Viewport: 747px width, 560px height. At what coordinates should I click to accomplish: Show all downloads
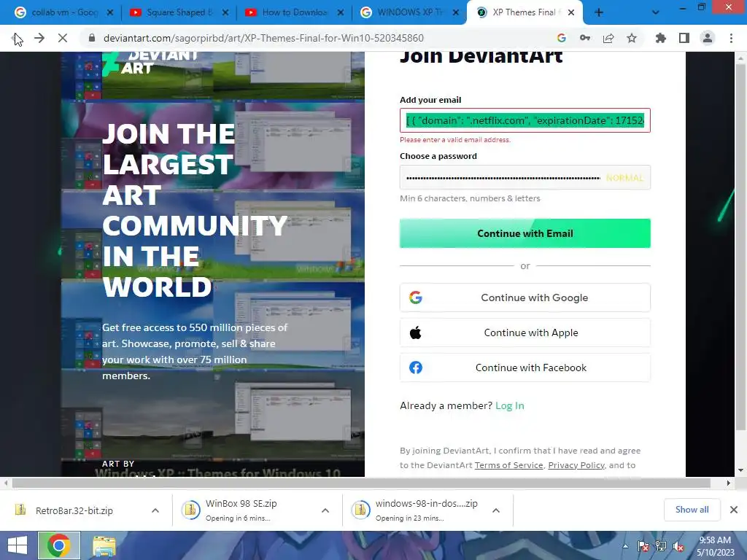coord(692,510)
